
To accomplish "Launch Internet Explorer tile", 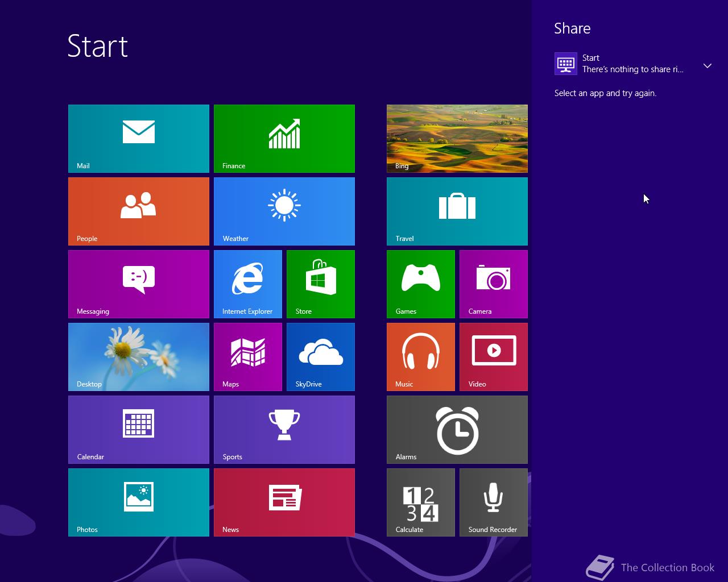I will [x=248, y=284].
